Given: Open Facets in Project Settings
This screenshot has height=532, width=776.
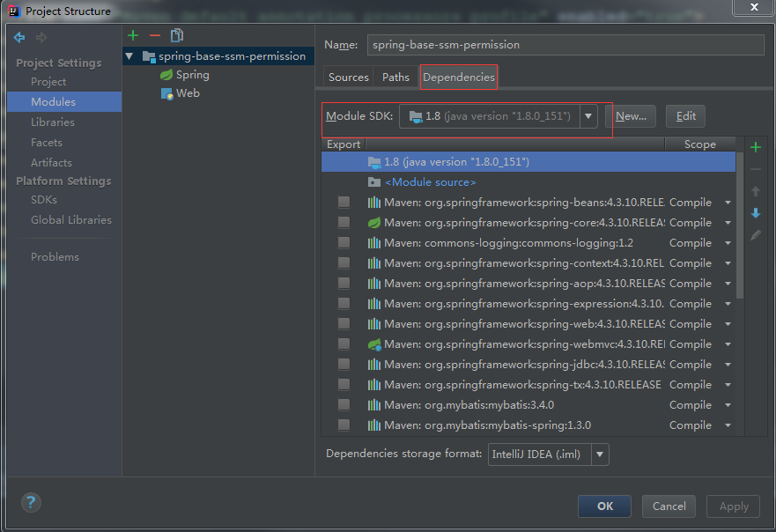Looking at the screenshot, I should 47,143.
